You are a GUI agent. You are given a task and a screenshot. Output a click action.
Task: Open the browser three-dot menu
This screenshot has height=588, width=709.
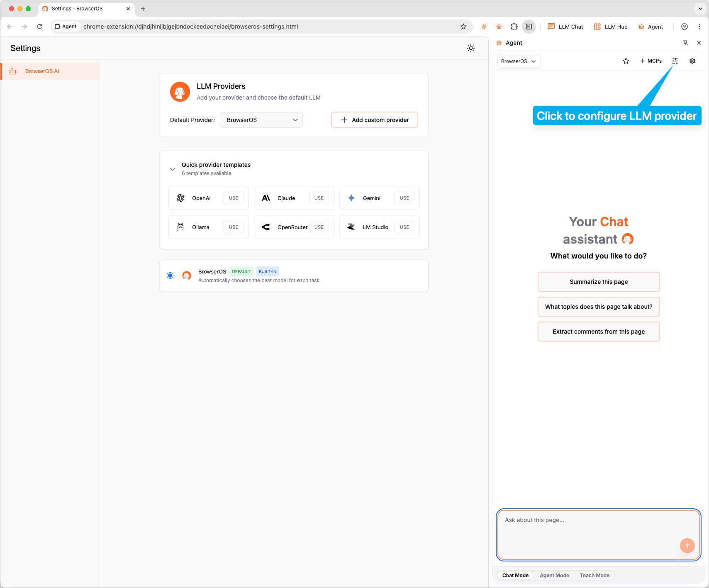click(699, 27)
